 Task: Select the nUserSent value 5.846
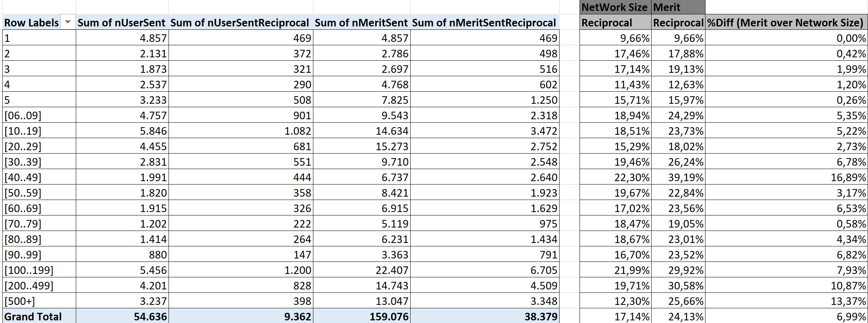point(122,131)
